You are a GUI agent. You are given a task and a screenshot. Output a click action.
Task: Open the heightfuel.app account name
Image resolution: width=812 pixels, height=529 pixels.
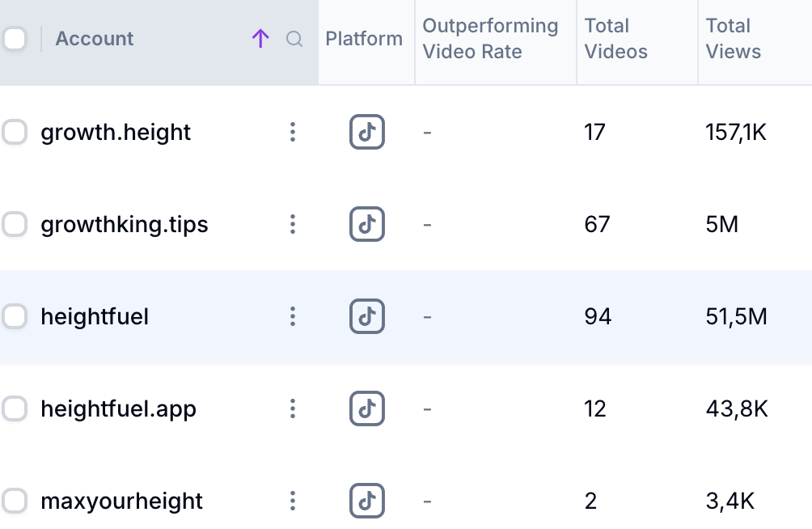[x=118, y=408]
